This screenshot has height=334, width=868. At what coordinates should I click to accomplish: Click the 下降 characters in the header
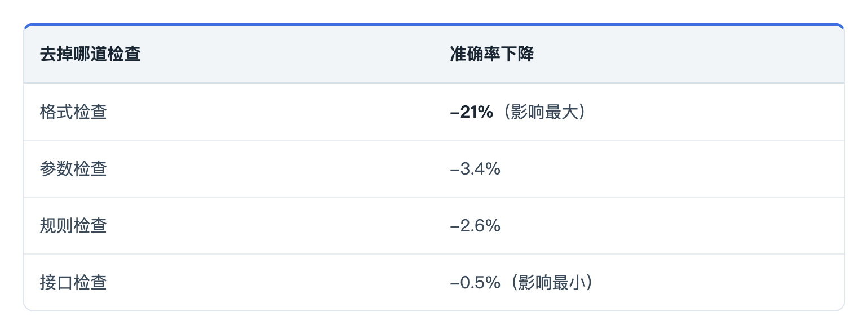click(x=517, y=55)
